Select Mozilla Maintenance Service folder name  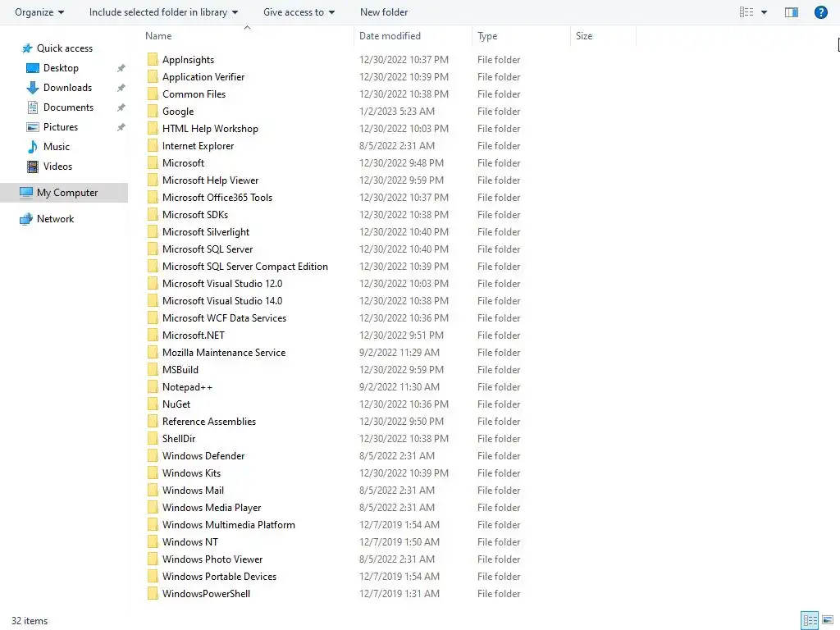pyautogui.click(x=224, y=353)
